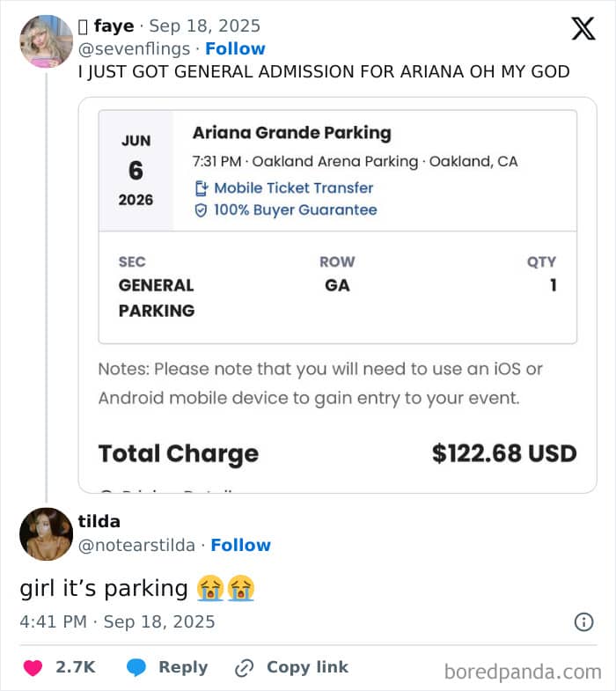Click the mobile ticket transfer icon

201,187
